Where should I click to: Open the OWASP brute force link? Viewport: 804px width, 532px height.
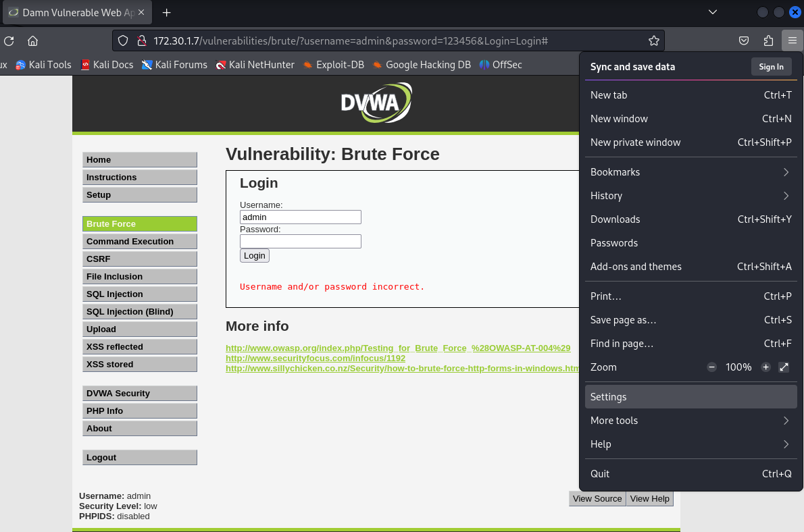click(398, 348)
